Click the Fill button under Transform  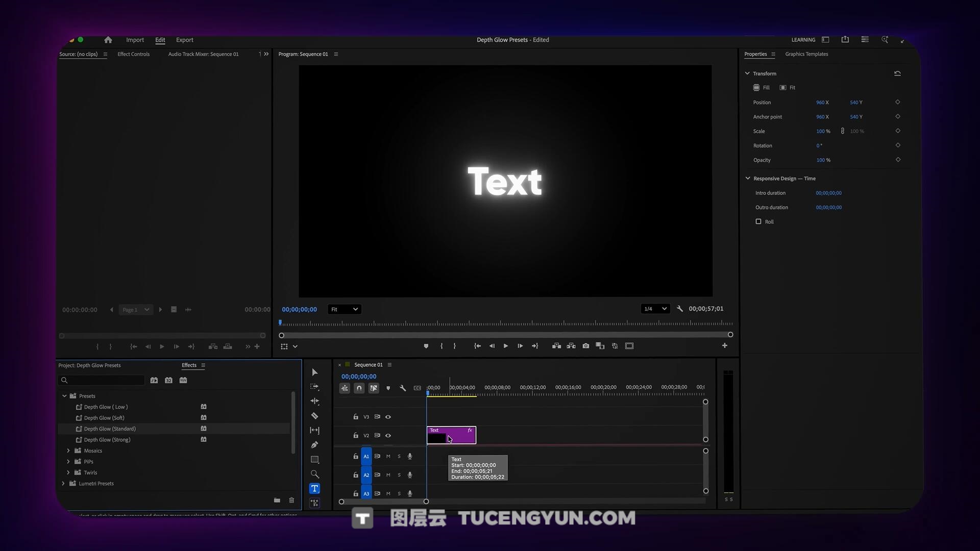click(x=761, y=88)
